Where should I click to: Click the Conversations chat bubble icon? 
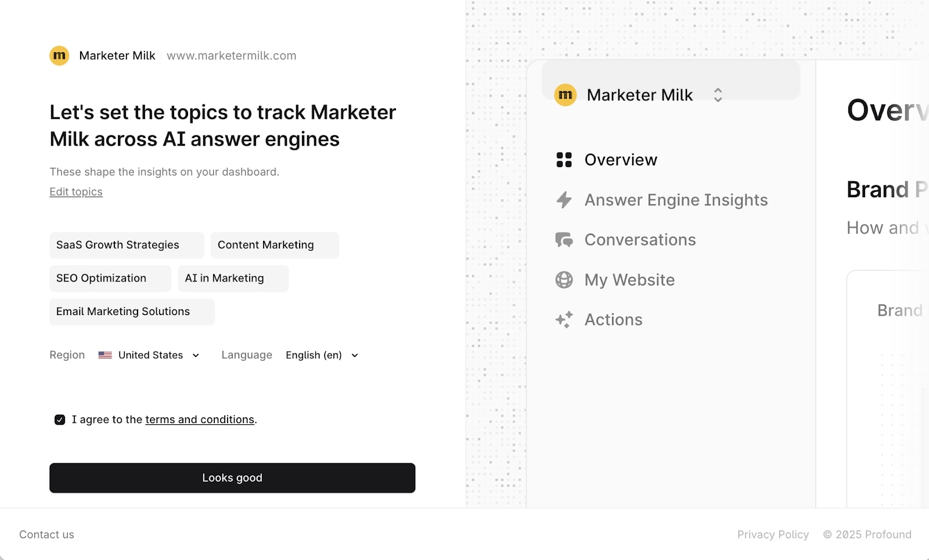(564, 240)
